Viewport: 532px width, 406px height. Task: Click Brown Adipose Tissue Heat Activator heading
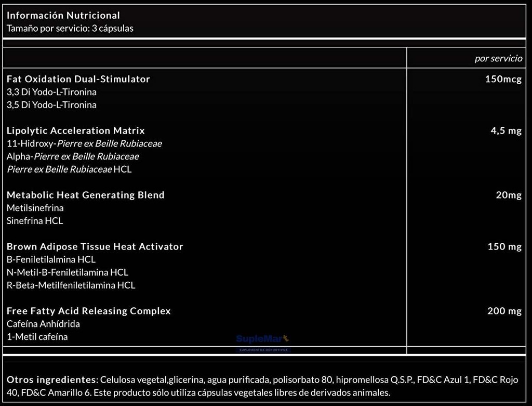tap(95, 246)
